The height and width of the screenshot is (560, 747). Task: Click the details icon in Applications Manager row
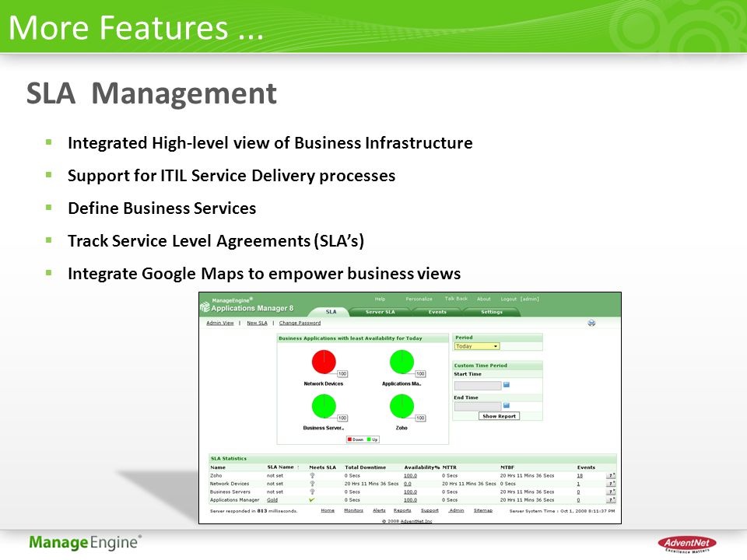[x=611, y=500]
